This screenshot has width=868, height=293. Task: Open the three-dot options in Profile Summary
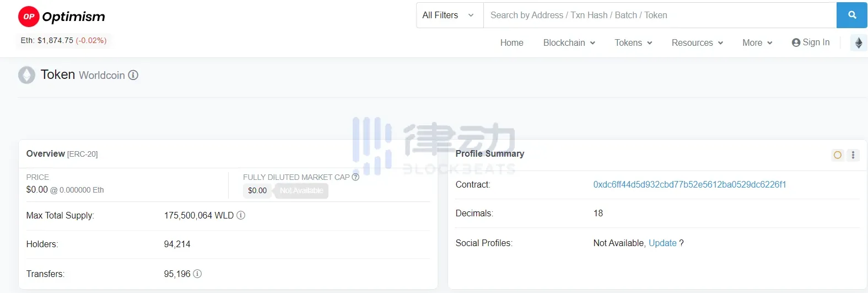click(x=853, y=155)
